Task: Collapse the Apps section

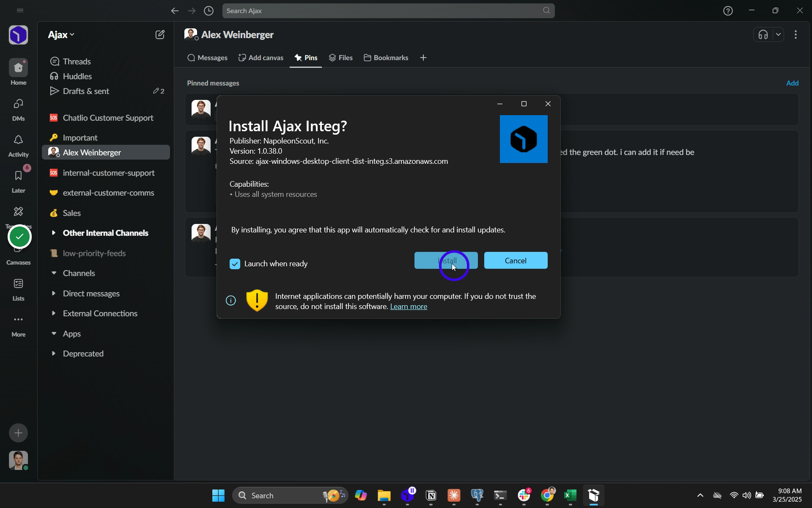Action: click(x=54, y=334)
